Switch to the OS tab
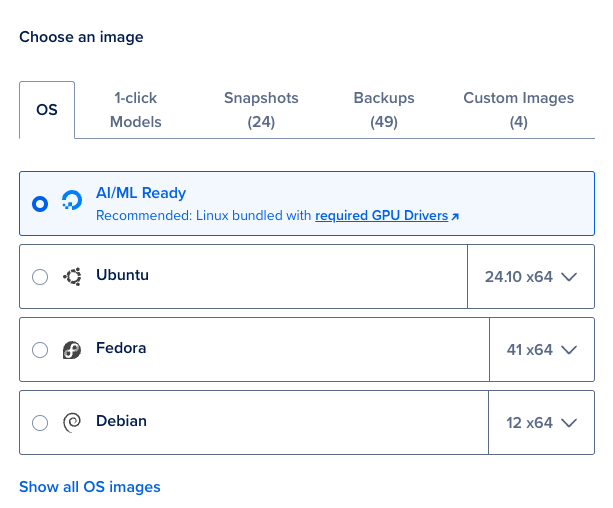The image size is (613, 508). coord(47,110)
